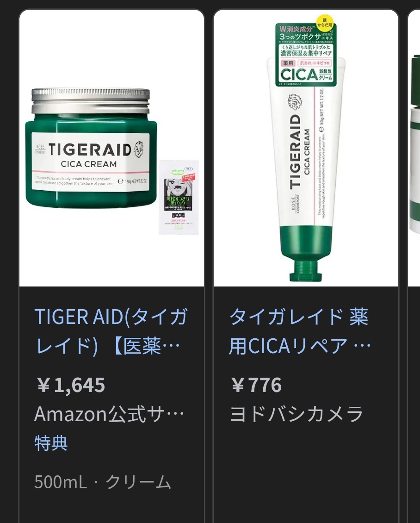This screenshot has width=420, height=523.
Task: Click the 'ヨドバシカメラ' seller name
Action: pyautogui.click(x=296, y=414)
